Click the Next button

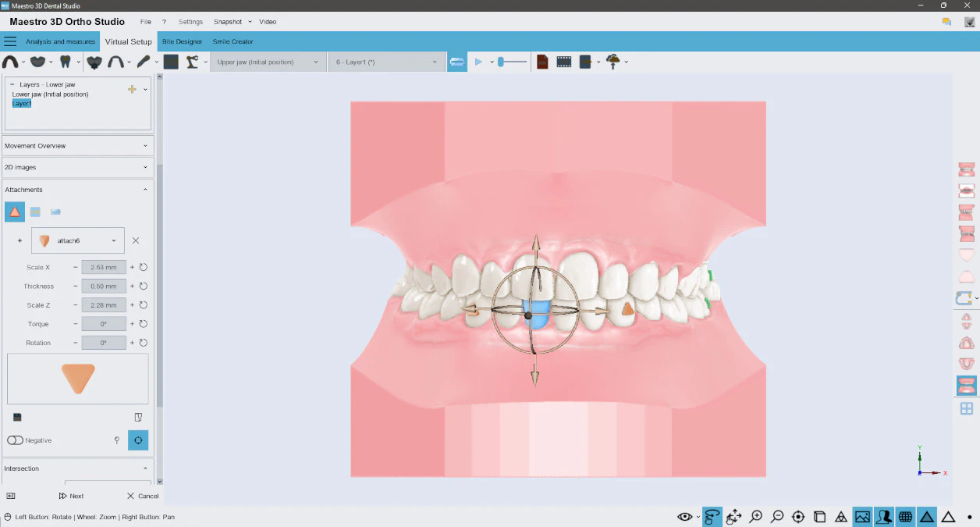point(71,496)
